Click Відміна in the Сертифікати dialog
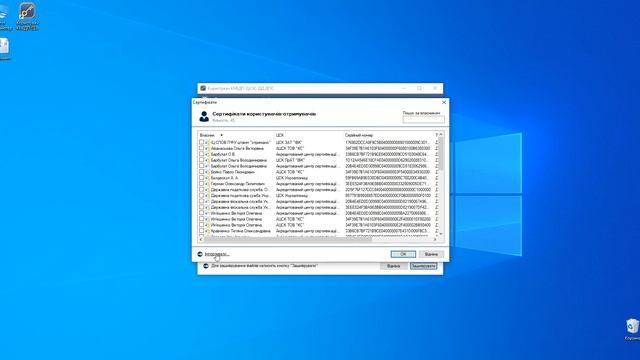640x360 pixels. coord(431,254)
